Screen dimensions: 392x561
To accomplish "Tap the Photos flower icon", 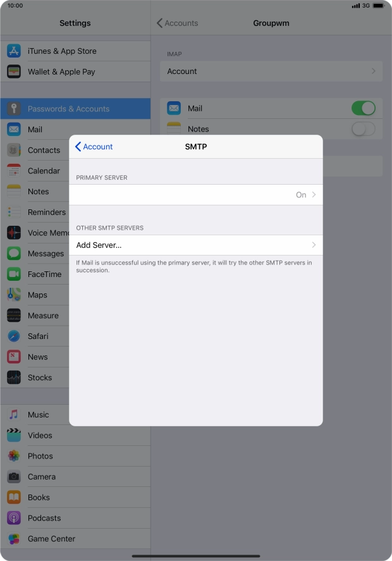I will pyautogui.click(x=14, y=456).
